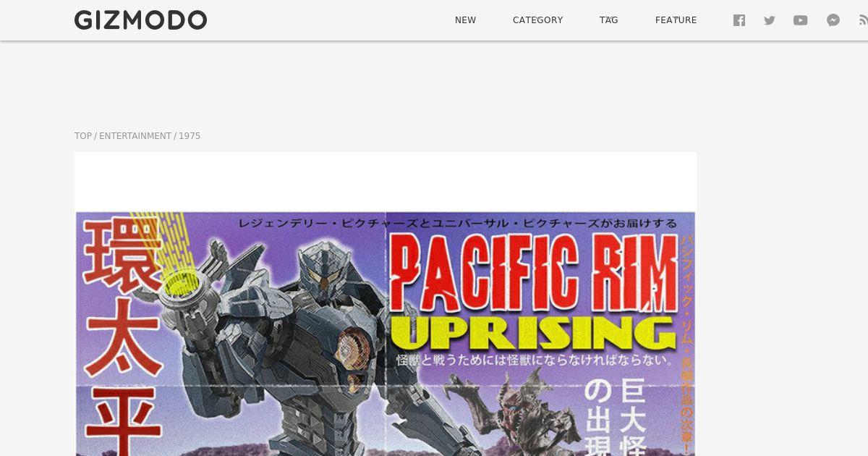Visit Gizmodo's Facebook page icon
Screen dimensions: 868x456
(739, 20)
